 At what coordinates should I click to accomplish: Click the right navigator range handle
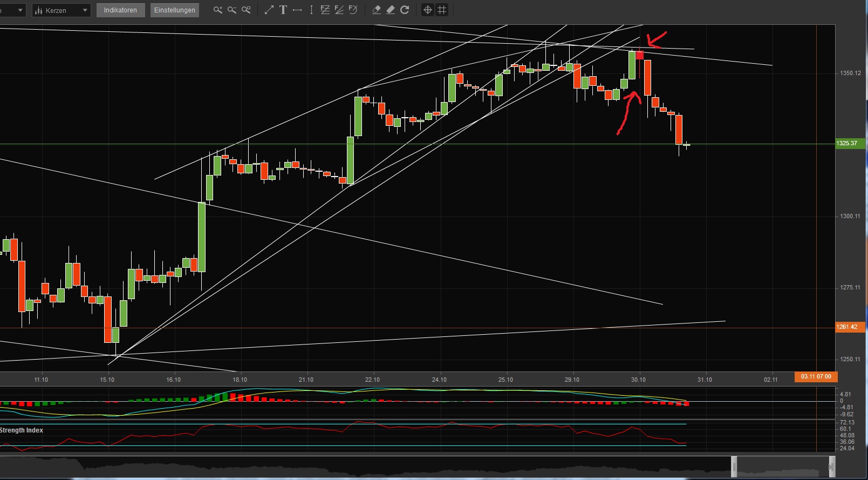[x=831, y=467]
